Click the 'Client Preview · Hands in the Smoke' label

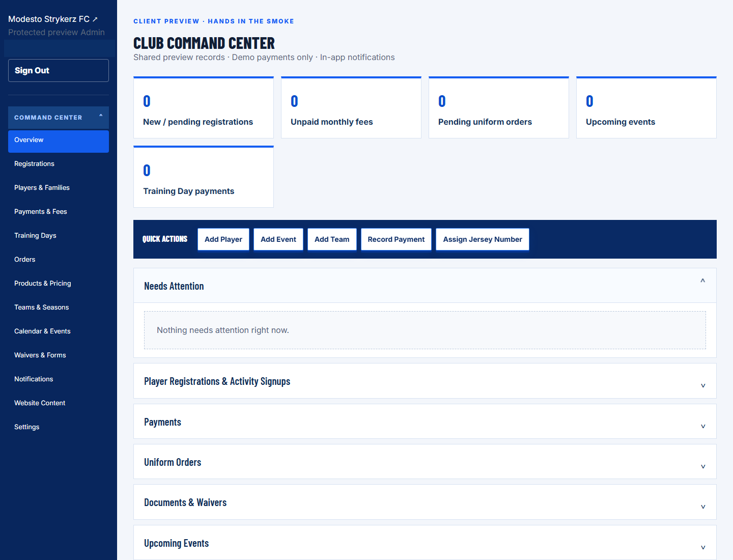tap(214, 21)
